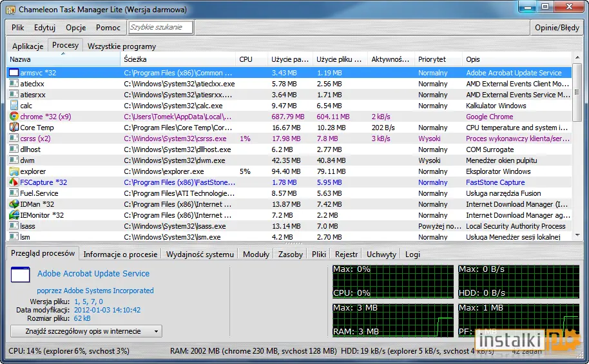
Task: Click the Fuel.Service process icon
Action: coord(14,193)
